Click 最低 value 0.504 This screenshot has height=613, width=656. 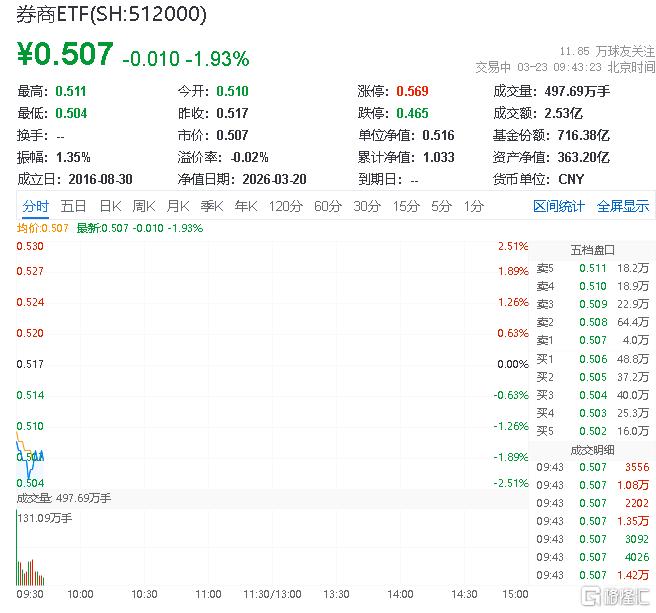click(x=71, y=113)
